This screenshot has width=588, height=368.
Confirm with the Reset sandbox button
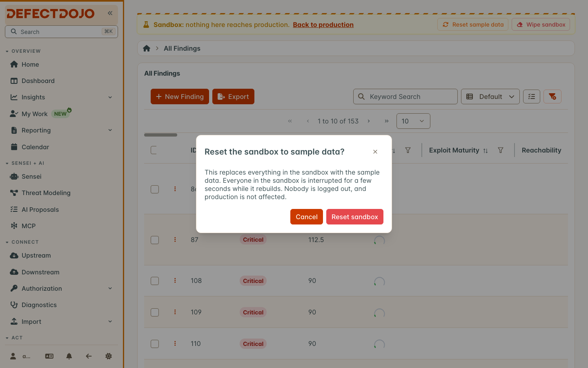point(355,217)
